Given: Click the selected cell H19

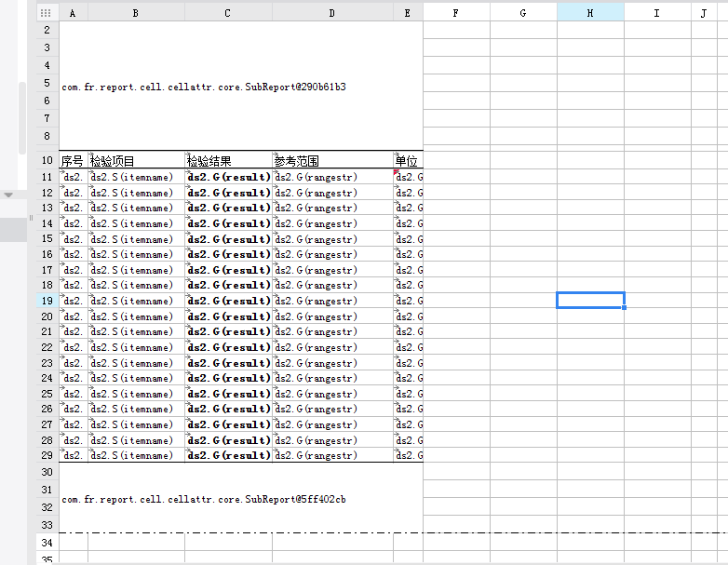Looking at the screenshot, I should pyautogui.click(x=590, y=300).
